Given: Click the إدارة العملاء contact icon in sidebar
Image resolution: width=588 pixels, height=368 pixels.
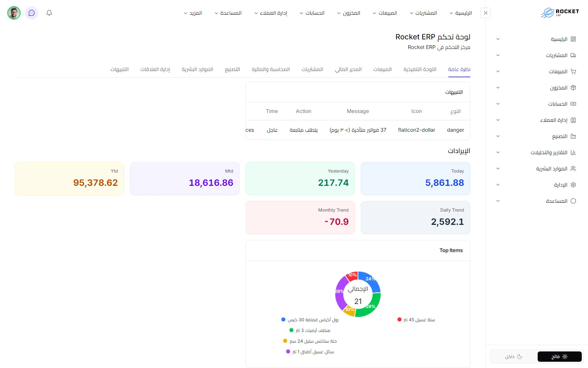Looking at the screenshot, I should [x=573, y=120].
